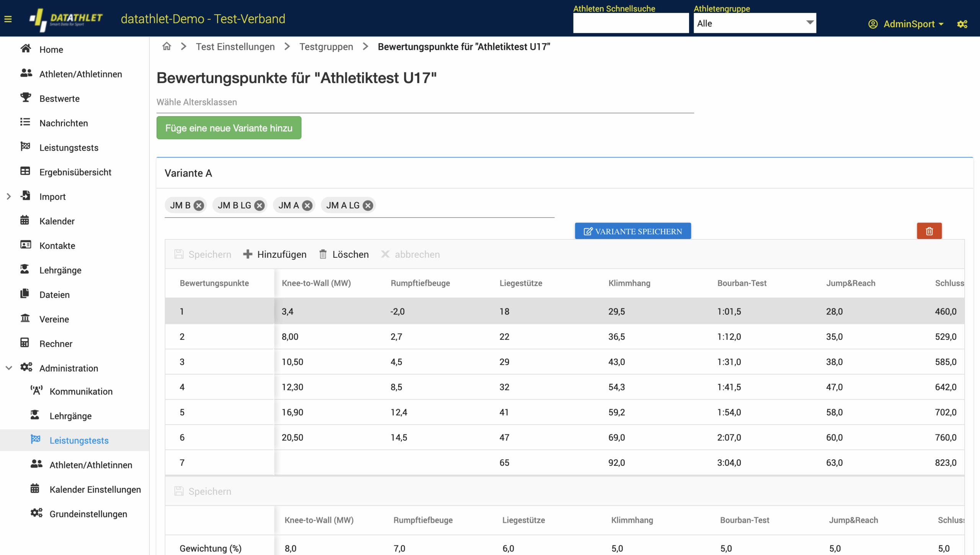Open the settings gears icon in header
980x555 pixels.
(962, 24)
